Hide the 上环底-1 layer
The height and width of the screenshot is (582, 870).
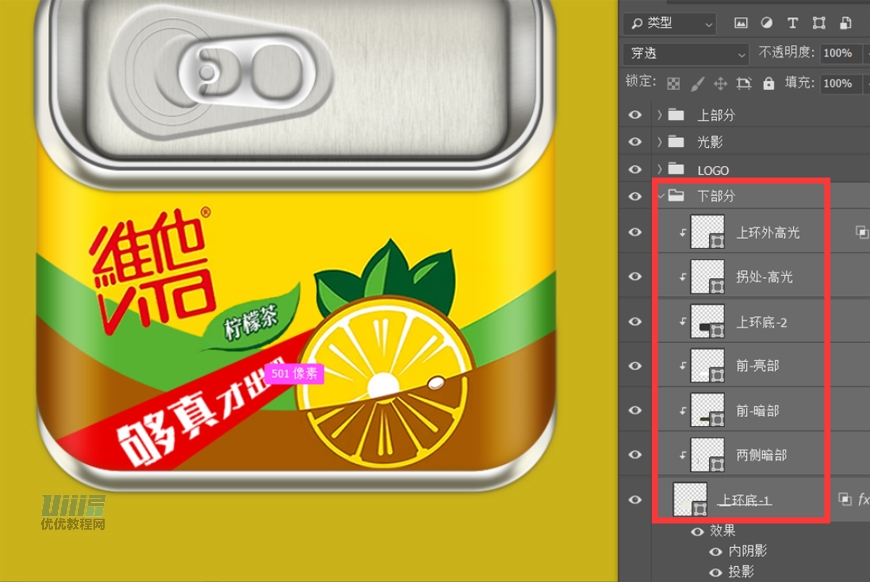pyautogui.click(x=635, y=500)
